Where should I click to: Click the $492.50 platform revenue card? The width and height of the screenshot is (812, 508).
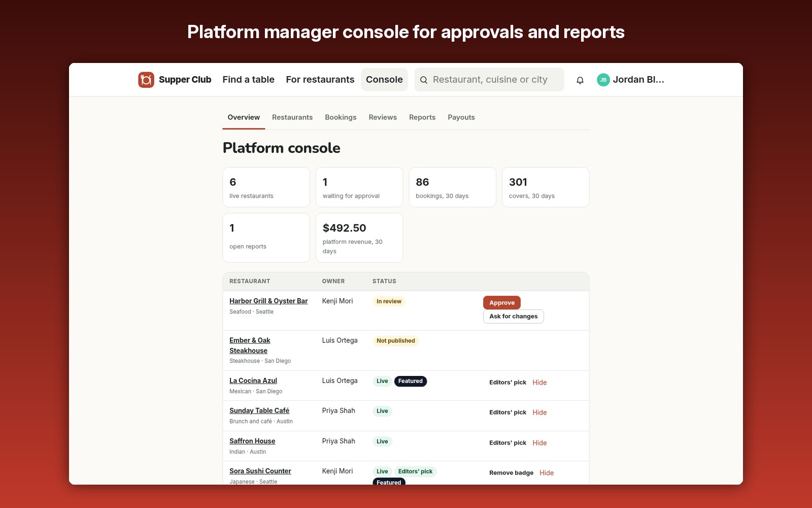(x=359, y=238)
